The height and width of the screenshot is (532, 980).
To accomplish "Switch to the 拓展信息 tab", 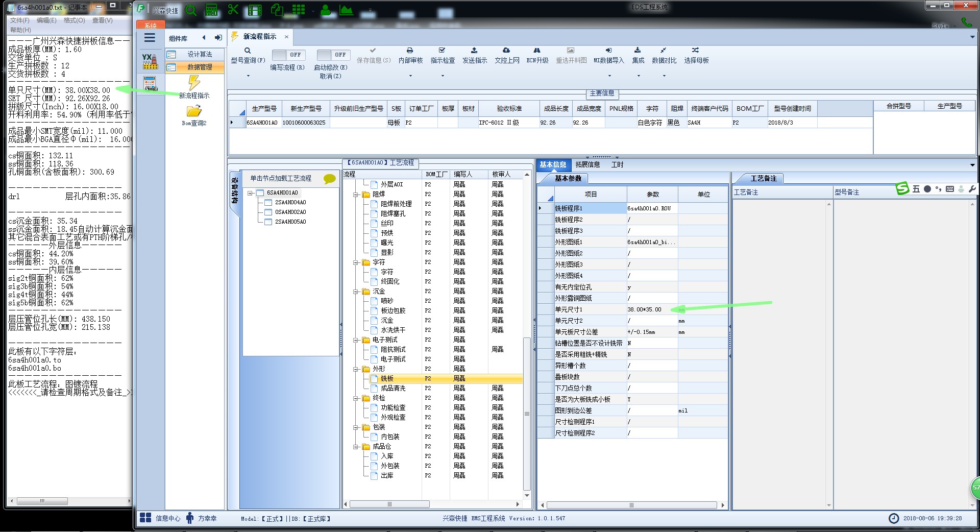I will pyautogui.click(x=587, y=165).
